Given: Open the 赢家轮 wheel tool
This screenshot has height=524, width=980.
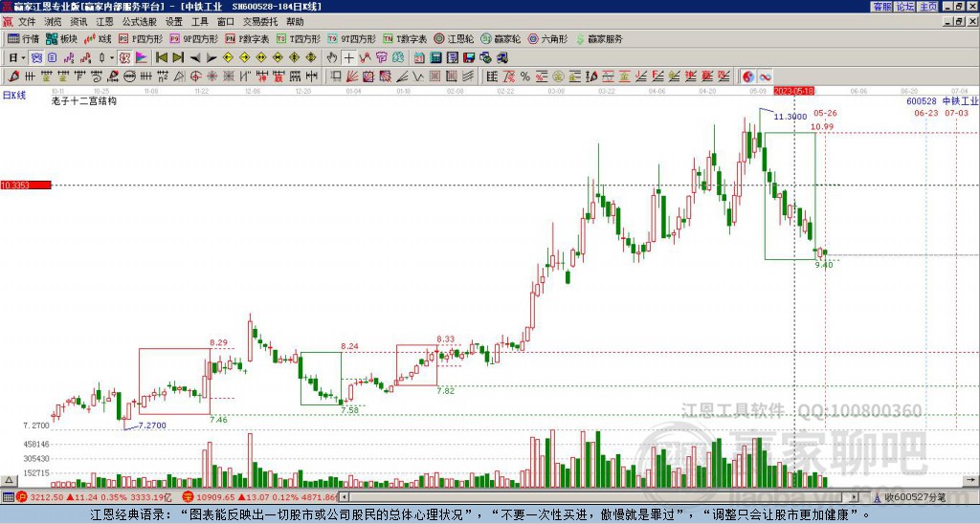Looking at the screenshot, I should pyautogui.click(x=501, y=38).
